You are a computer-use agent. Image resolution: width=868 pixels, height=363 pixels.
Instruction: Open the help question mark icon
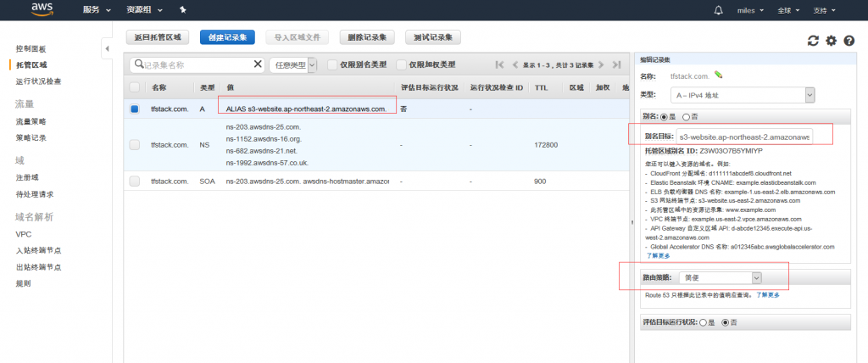tap(849, 41)
